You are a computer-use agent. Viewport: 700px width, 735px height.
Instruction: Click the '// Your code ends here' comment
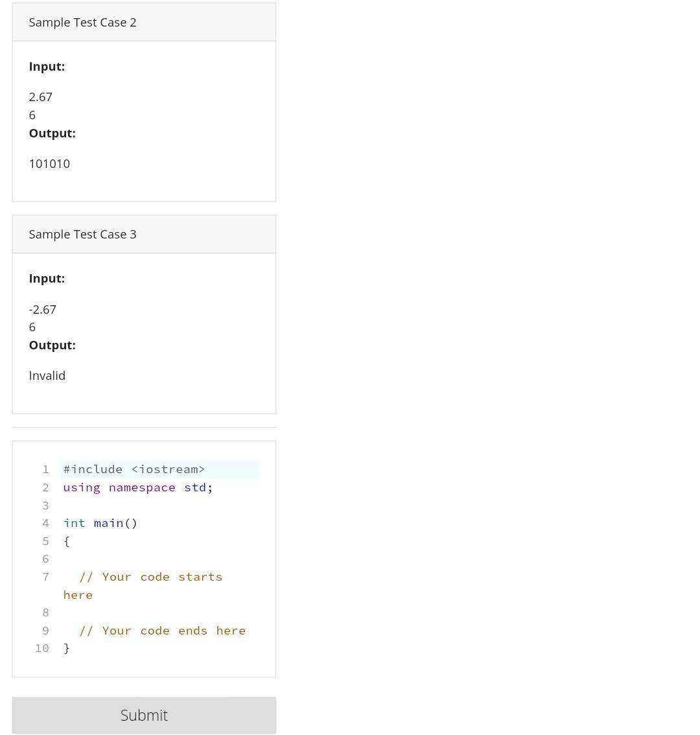click(x=162, y=630)
